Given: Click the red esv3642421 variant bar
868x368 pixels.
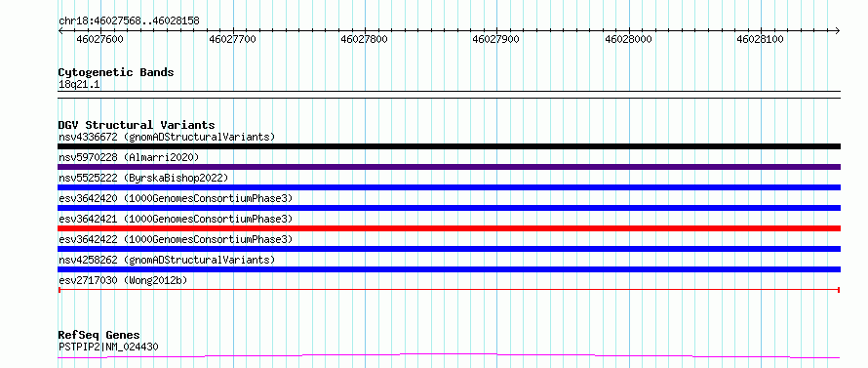Looking at the screenshot, I should point(450,228).
